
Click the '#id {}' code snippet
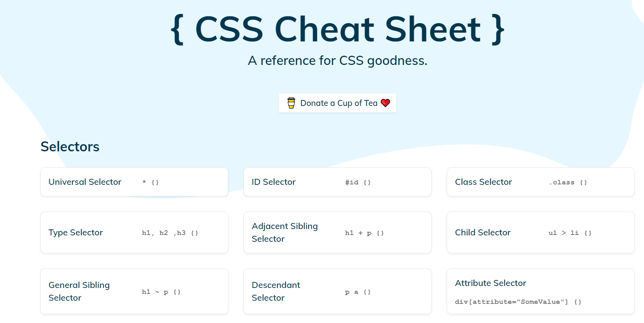[358, 182]
